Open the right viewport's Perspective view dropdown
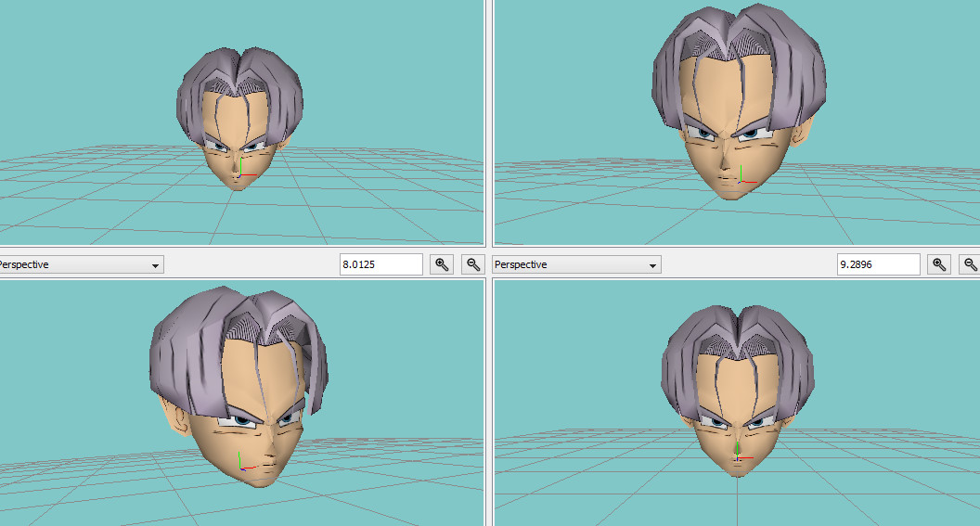Viewport: 980px width, 526px height. 577,265
